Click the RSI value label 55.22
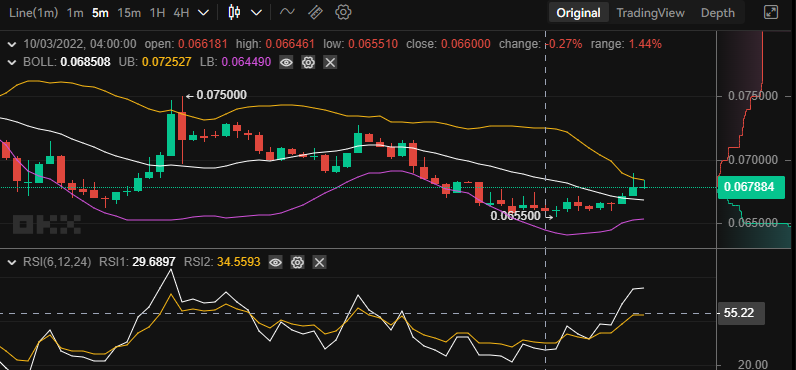This screenshot has width=796, height=370. pos(742,313)
